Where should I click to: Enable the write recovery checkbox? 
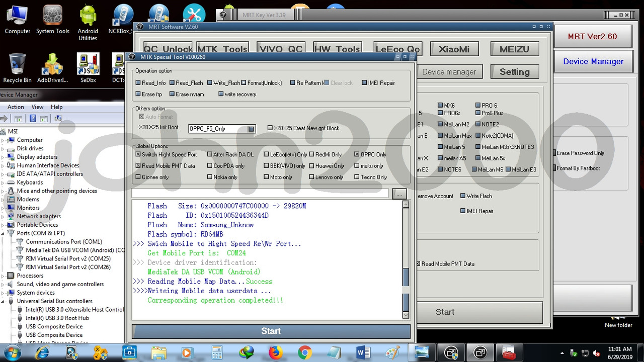(x=221, y=94)
